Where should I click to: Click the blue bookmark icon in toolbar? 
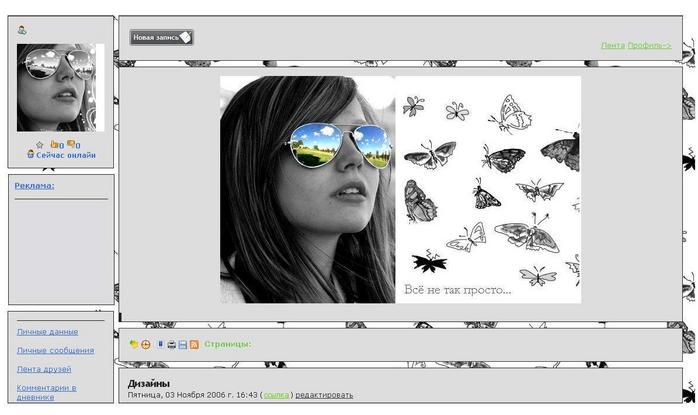160,344
